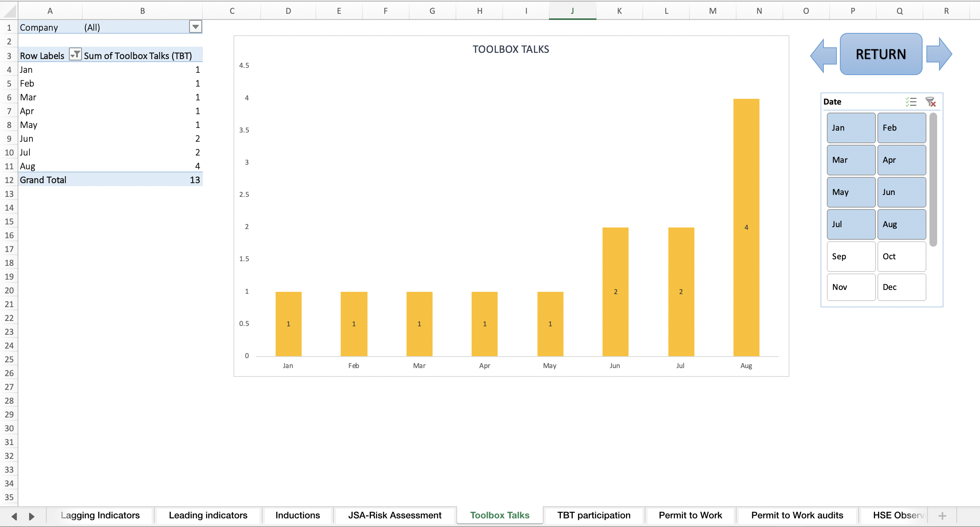The width and height of the screenshot is (980, 527).
Task: Click the add new sheet plus icon
Action: click(942, 515)
